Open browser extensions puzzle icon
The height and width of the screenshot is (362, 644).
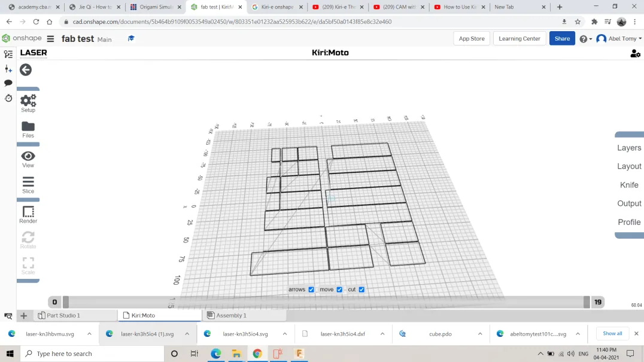tap(594, 22)
